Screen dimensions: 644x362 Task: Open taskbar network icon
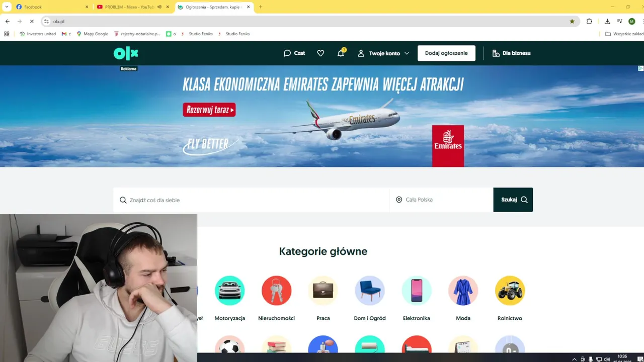tap(599, 359)
